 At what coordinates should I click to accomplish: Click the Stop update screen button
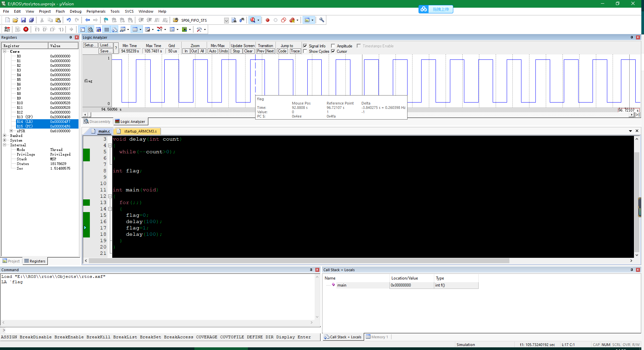tap(236, 51)
